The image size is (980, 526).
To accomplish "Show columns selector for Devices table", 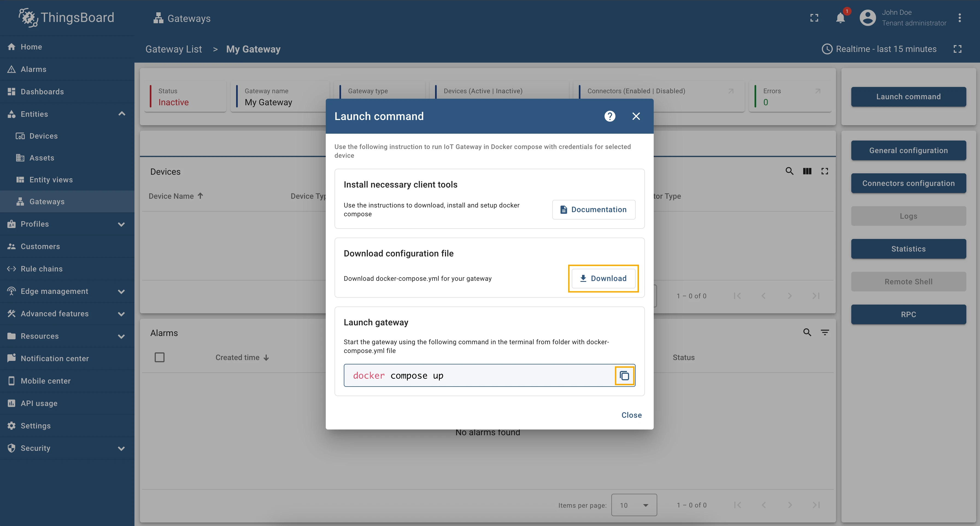I will click(x=807, y=171).
